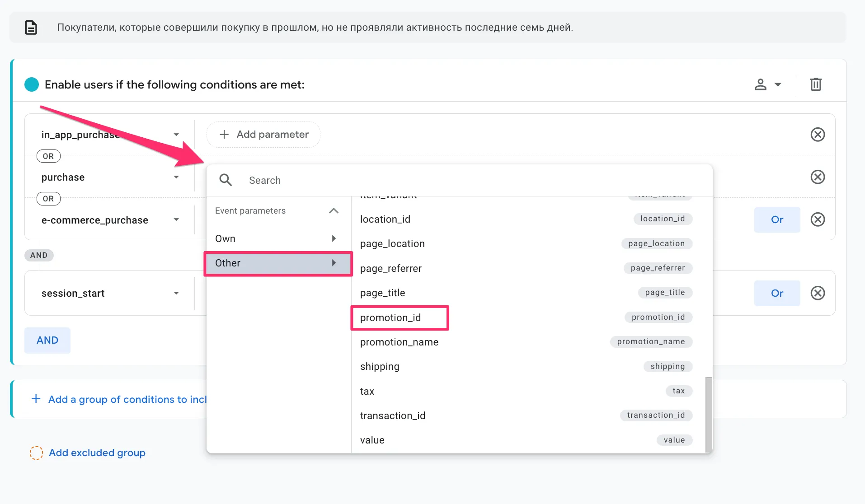
Task: Collapse the Event parameters section
Action: (x=334, y=211)
